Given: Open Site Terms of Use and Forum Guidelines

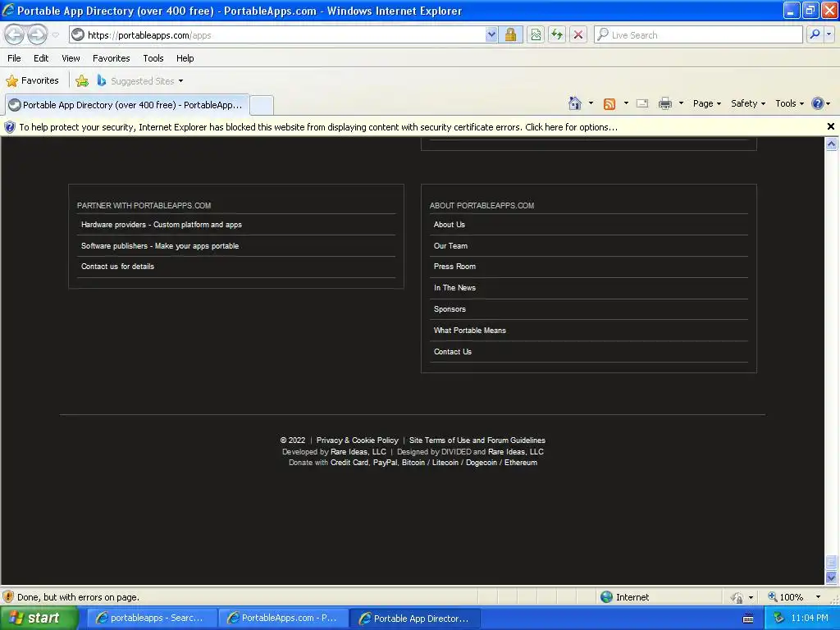Looking at the screenshot, I should 477,441.
